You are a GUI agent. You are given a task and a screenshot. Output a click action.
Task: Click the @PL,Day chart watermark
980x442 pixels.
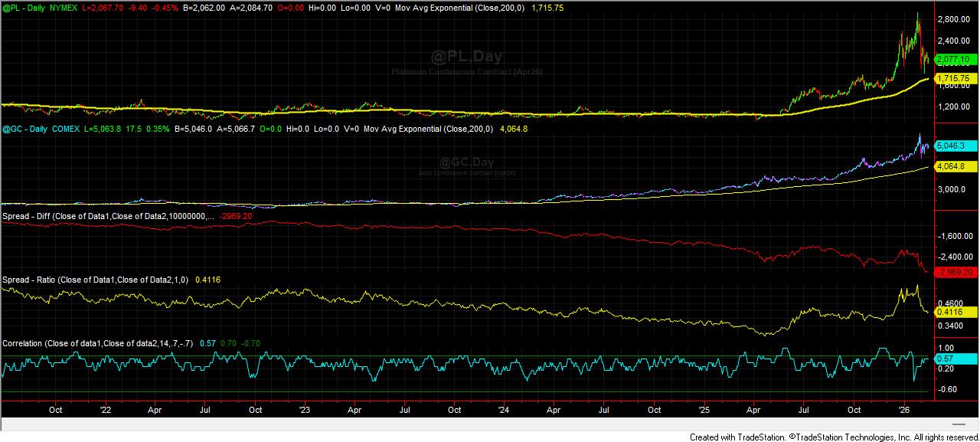tap(466, 56)
